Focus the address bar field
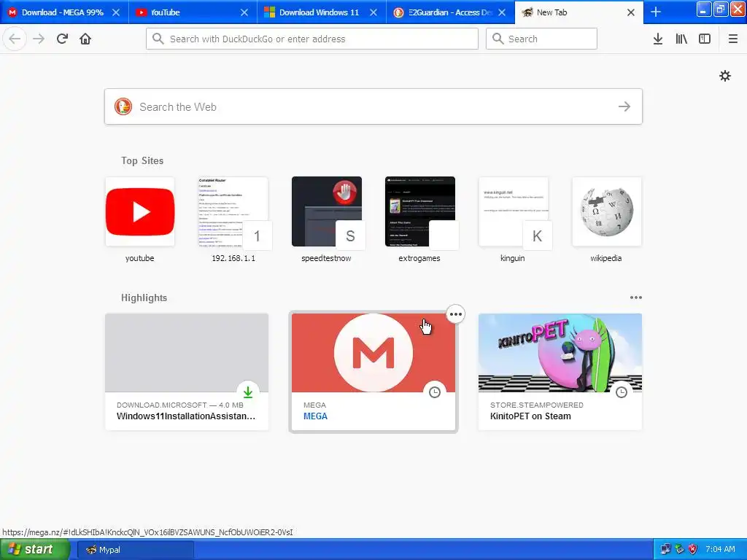This screenshot has width=747, height=560. [x=312, y=39]
